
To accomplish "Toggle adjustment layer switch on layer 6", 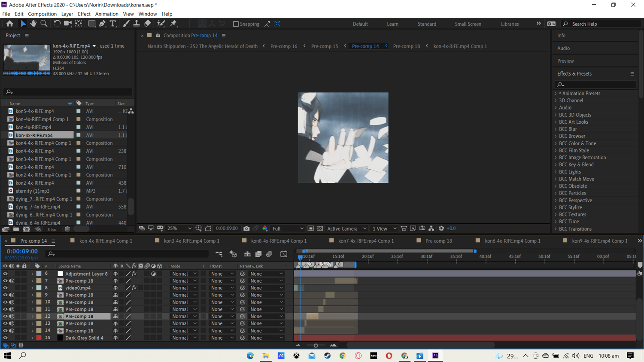I will (153, 274).
